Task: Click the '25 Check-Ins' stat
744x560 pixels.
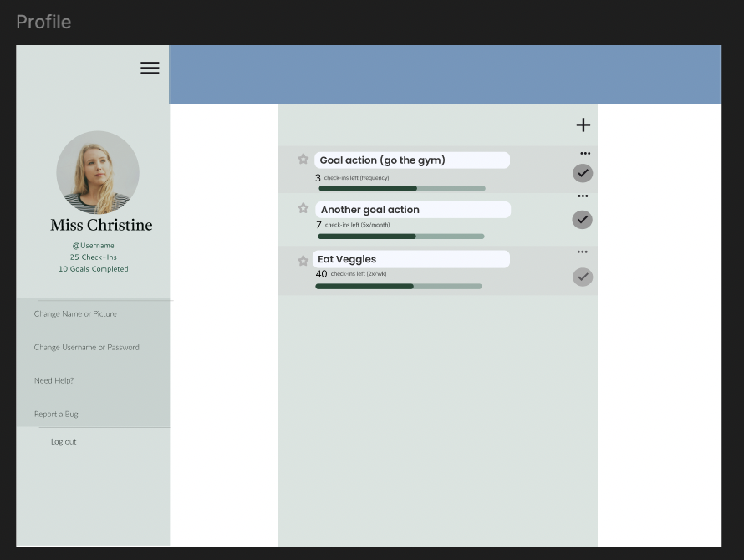Action: (x=93, y=257)
